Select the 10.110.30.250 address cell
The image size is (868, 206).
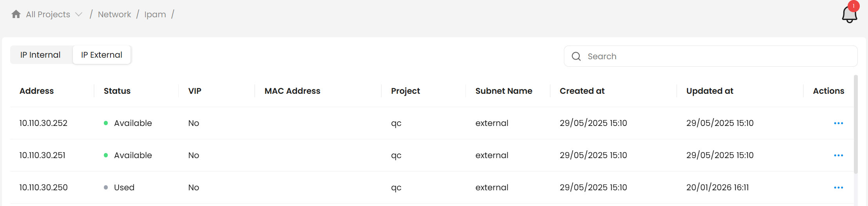point(43,188)
